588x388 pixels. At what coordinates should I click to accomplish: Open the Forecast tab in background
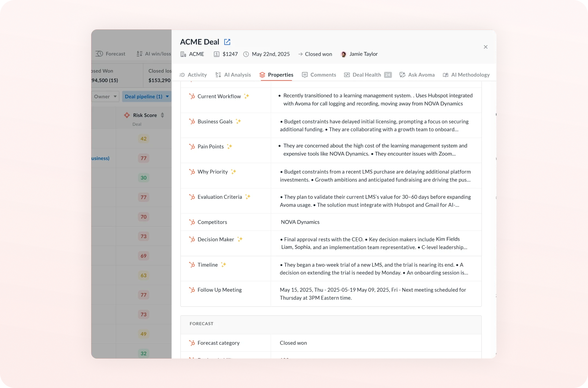click(110, 54)
